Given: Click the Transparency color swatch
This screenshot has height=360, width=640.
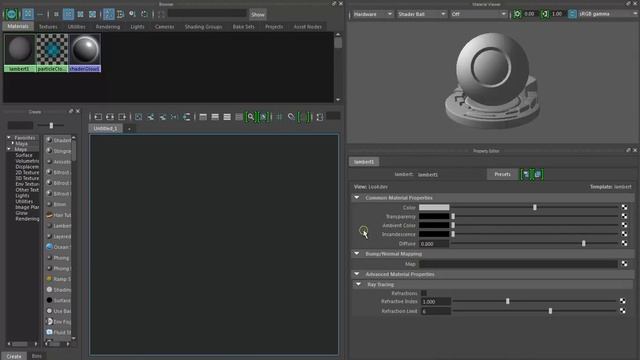Looking at the screenshot, I should click(x=434, y=216).
